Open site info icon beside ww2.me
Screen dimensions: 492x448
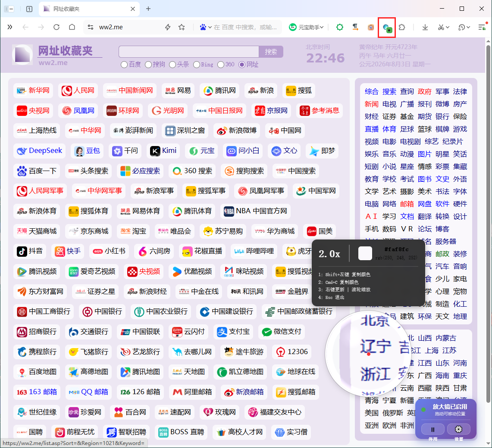[x=91, y=27]
